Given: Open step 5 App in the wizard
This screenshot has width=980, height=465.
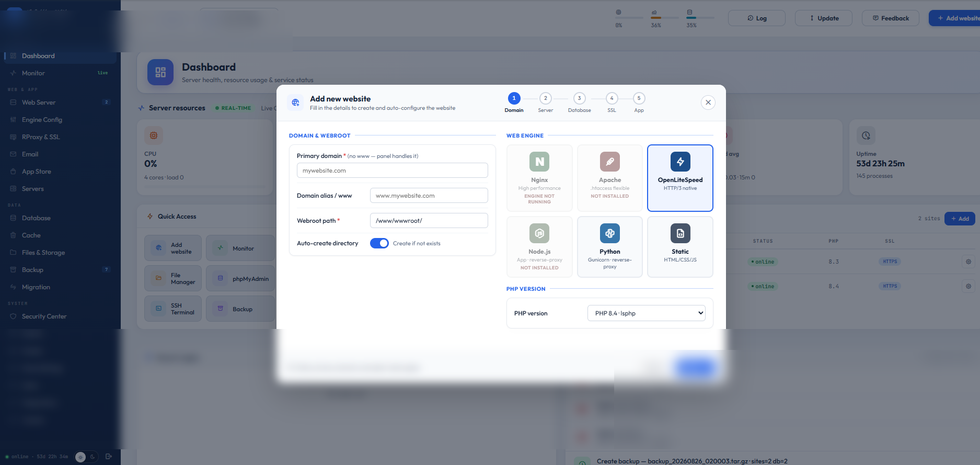Looking at the screenshot, I should coord(639,103).
